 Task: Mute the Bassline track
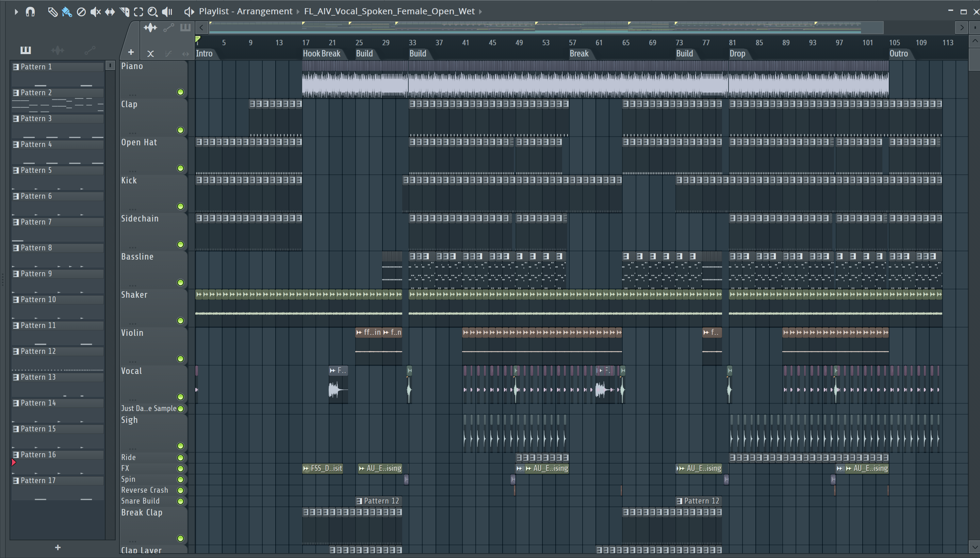180,283
